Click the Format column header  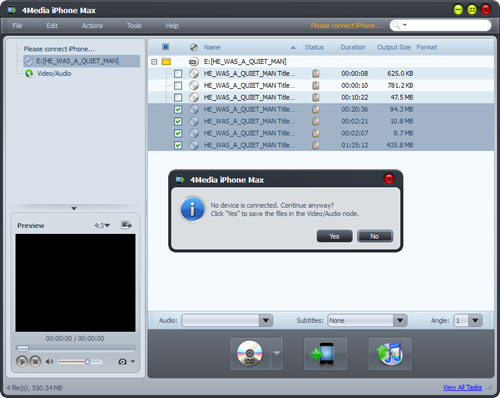tap(427, 47)
